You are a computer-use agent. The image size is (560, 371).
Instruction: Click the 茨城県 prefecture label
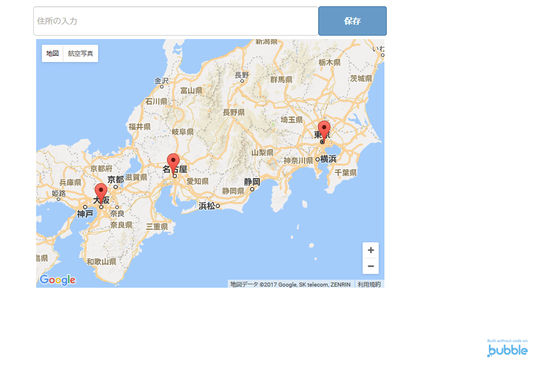click(x=361, y=79)
